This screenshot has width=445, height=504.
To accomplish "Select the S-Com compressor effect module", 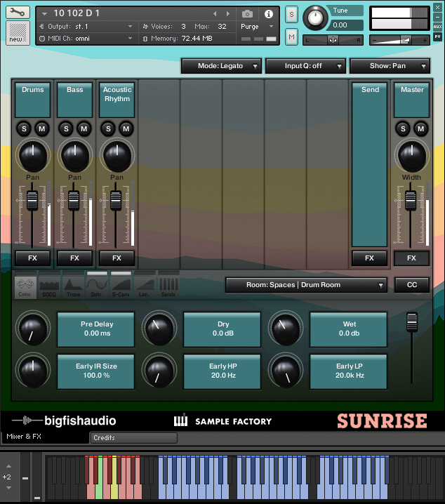I will (121, 287).
